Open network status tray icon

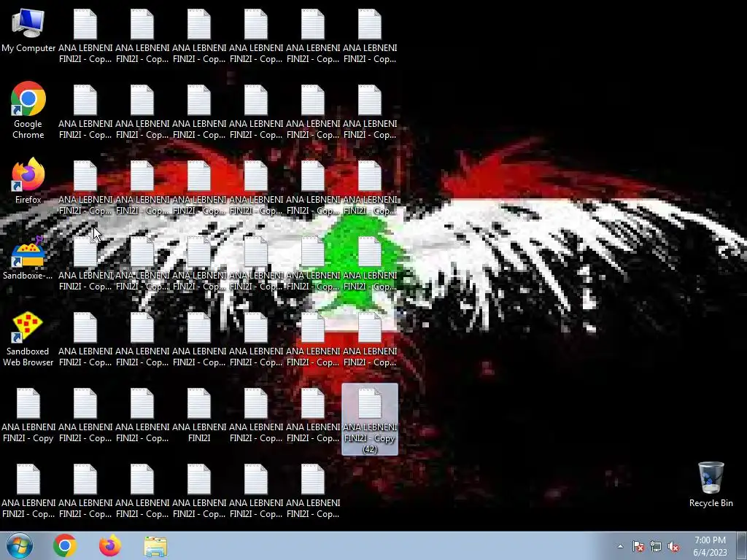[656, 546]
